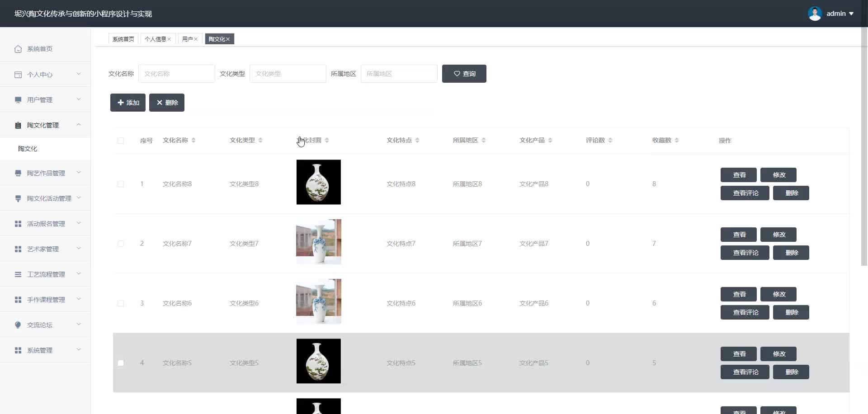Click 查看评论 for row 文化名称7

pyautogui.click(x=745, y=253)
